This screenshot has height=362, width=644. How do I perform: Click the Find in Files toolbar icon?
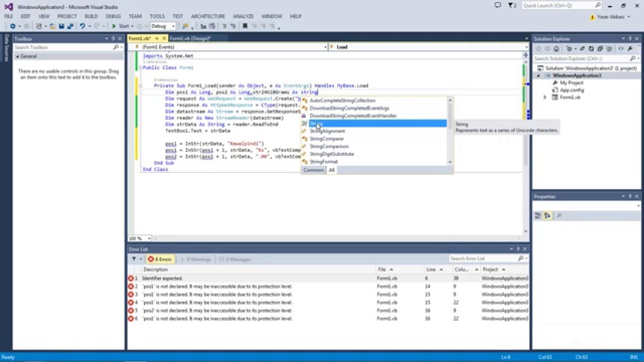pyautogui.click(x=185, y=26)
